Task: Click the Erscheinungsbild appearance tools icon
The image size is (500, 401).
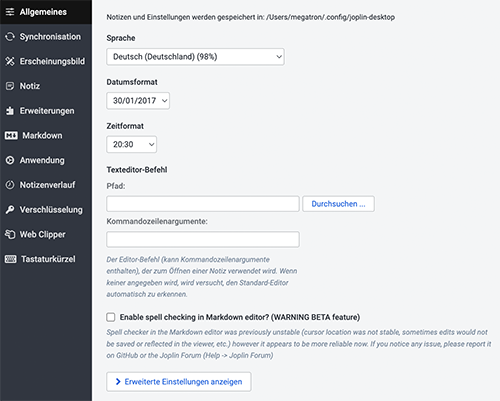Action: click(10, 61)
